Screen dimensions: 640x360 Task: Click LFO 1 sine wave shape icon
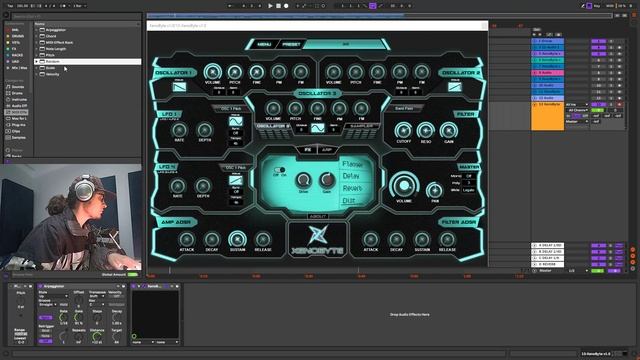click(236, 121)
